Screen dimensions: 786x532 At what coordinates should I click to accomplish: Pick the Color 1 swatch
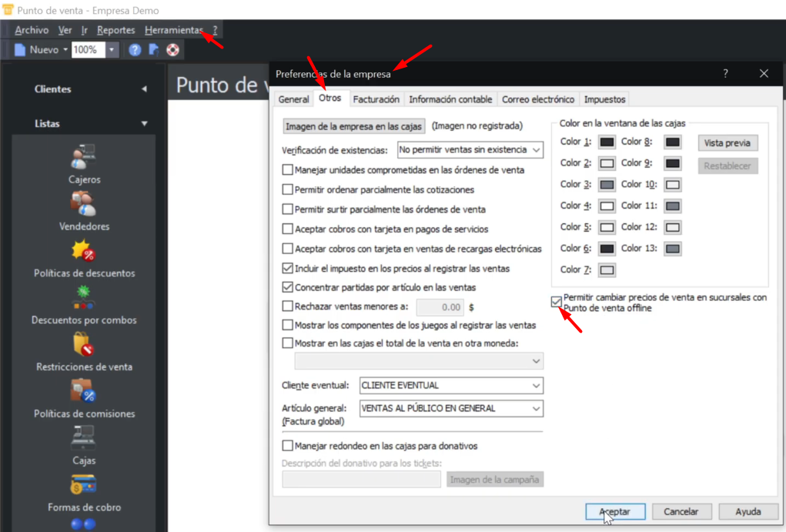coord(607,142)
